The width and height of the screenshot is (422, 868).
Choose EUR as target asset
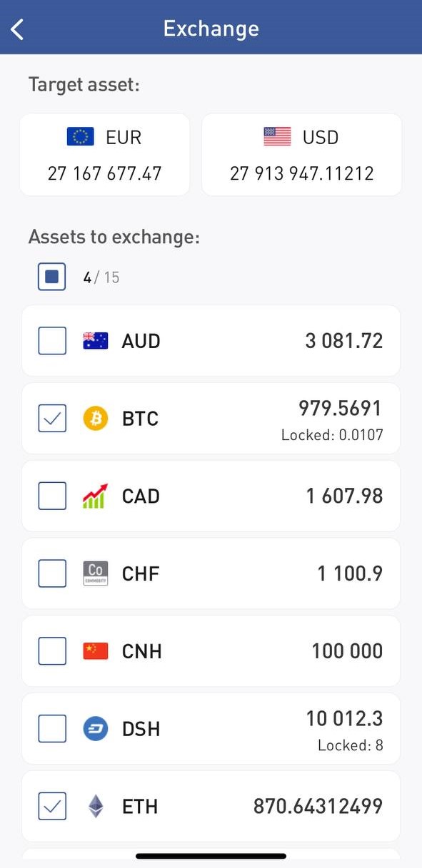click(104, 154)
